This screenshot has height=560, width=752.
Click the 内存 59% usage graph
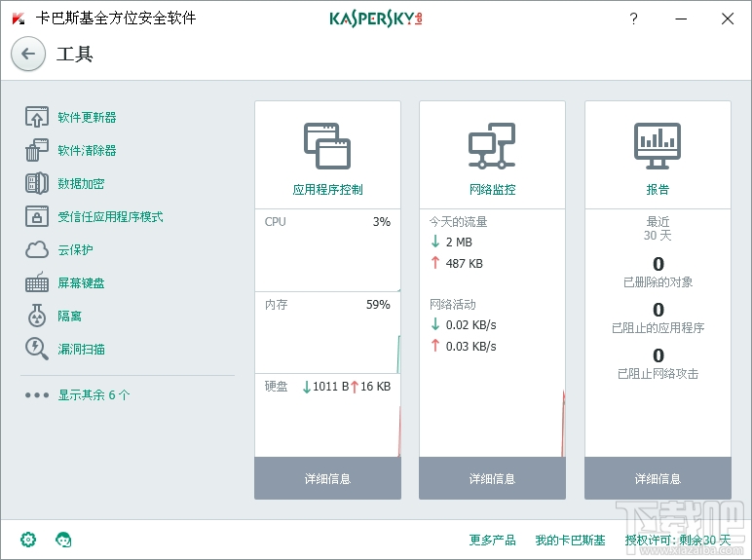pyautogui.click(x=327, y=333)
